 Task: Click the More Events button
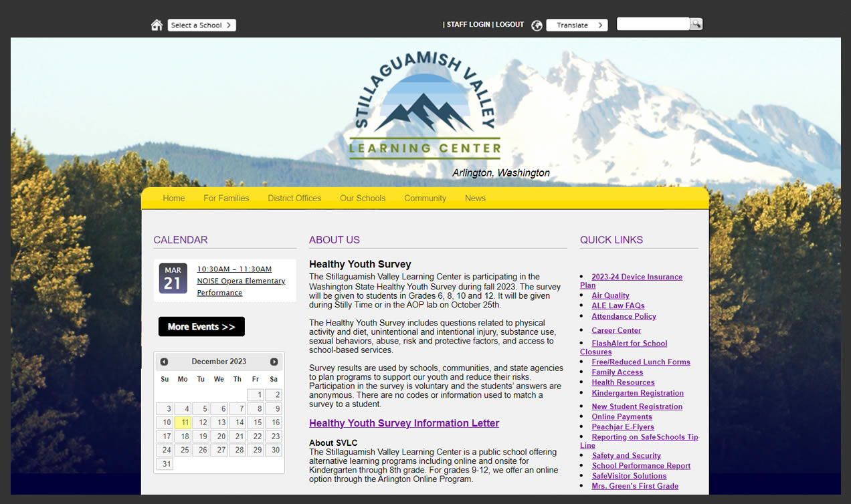(x=201, y=327)
